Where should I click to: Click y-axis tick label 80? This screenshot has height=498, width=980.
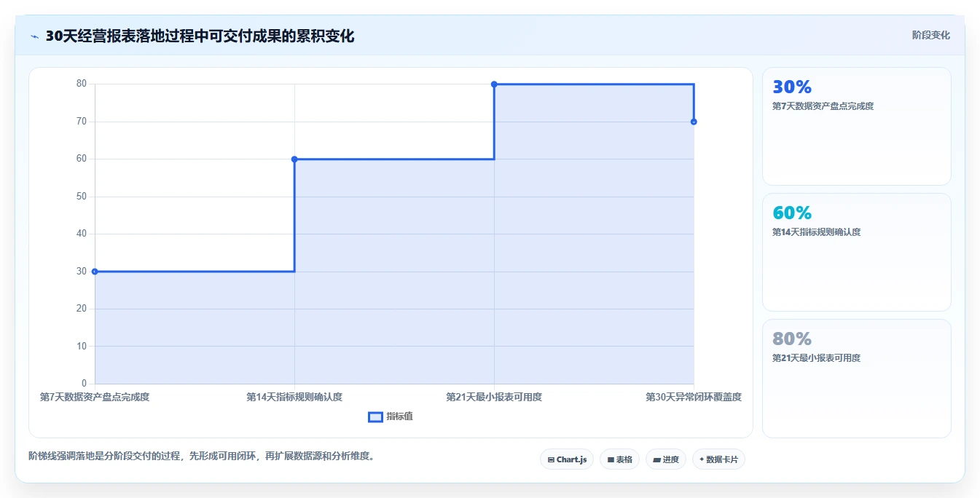click(82, 84)
